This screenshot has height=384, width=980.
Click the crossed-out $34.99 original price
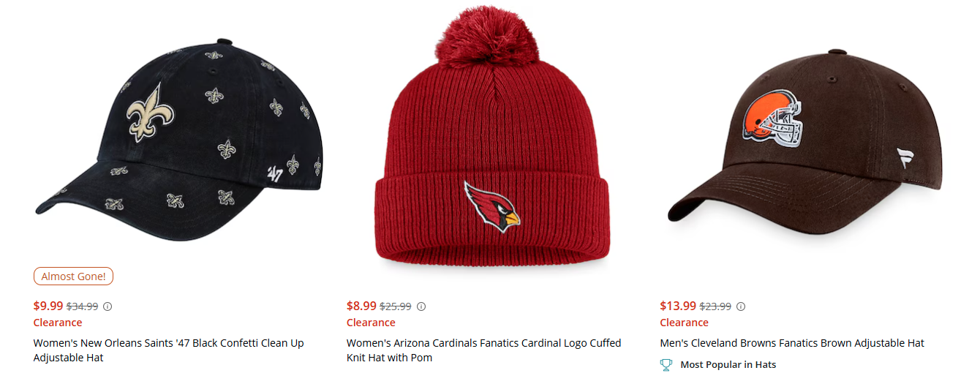click(x=82, y=306)
